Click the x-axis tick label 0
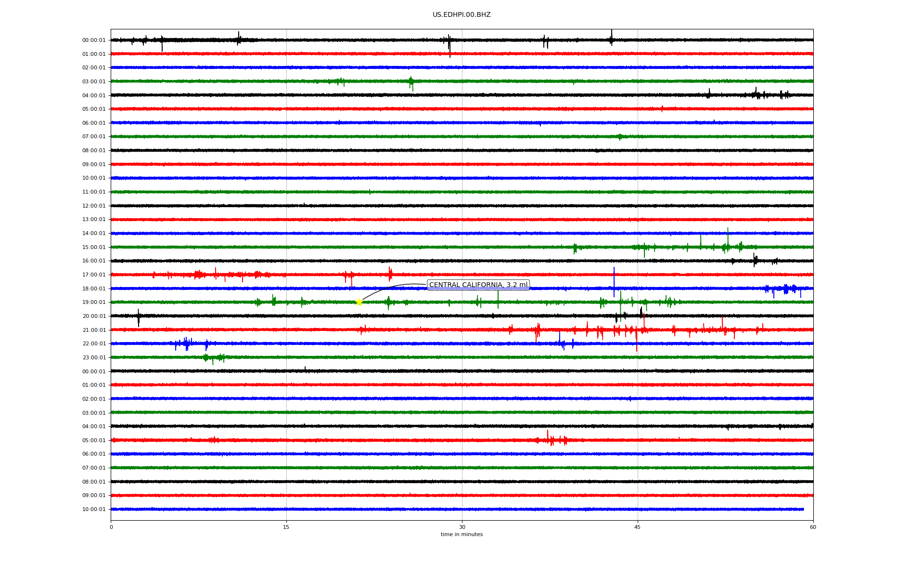Image resolution: width=924 pixels, height=578 pixels. pos(111,527)
